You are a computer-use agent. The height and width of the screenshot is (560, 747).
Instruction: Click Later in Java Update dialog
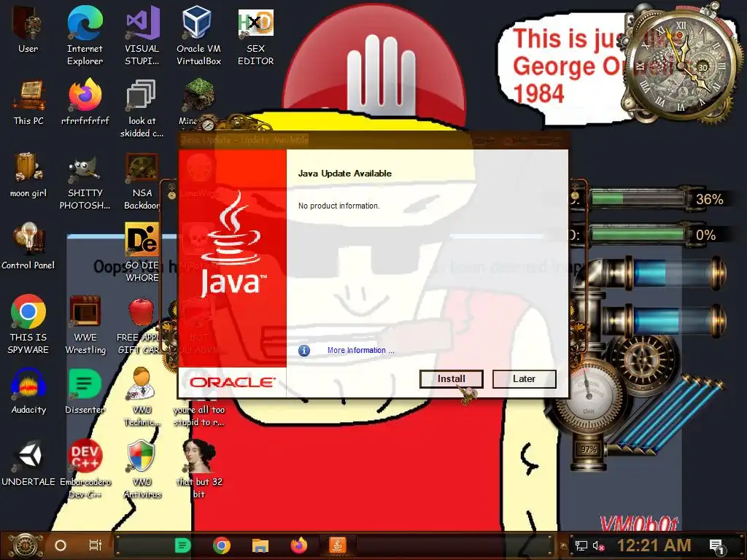click(x=524, y=379)
